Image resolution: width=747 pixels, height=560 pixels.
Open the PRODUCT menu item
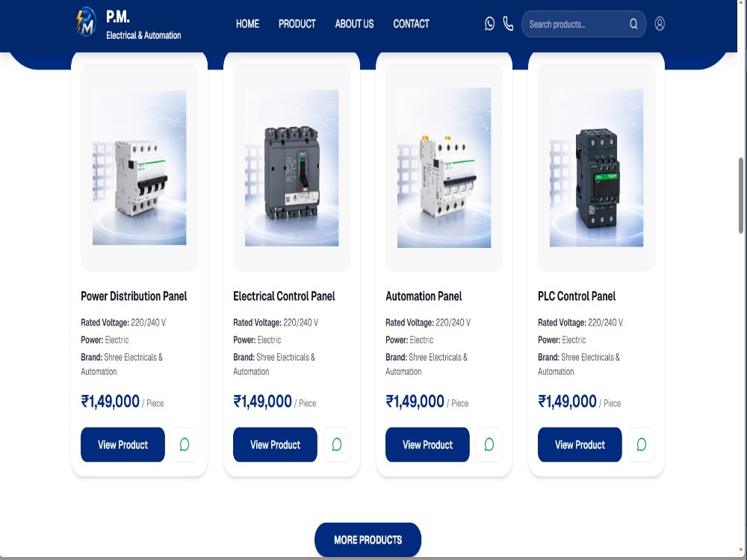(297, 24)
